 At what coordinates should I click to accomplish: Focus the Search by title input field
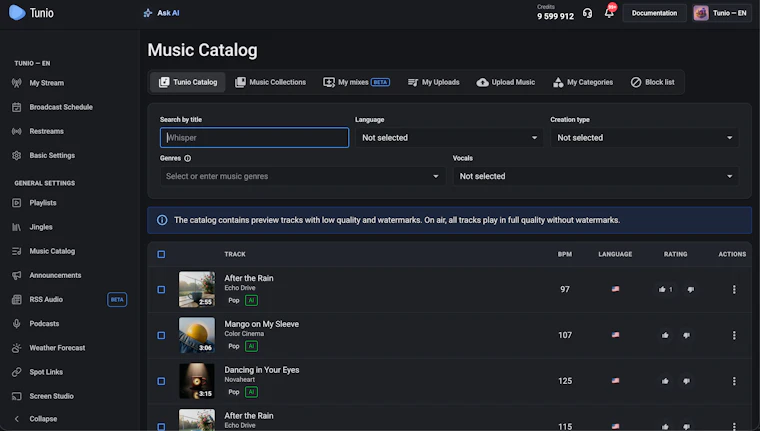(254, 138)
